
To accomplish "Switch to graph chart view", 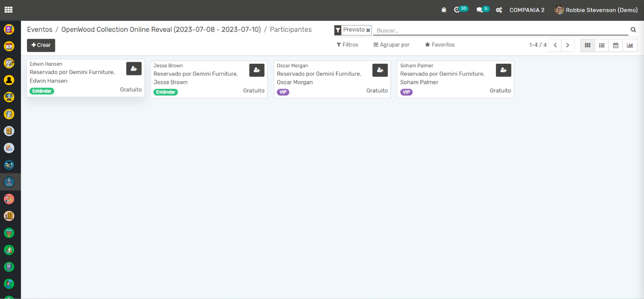I will click(x=630, y=45).
